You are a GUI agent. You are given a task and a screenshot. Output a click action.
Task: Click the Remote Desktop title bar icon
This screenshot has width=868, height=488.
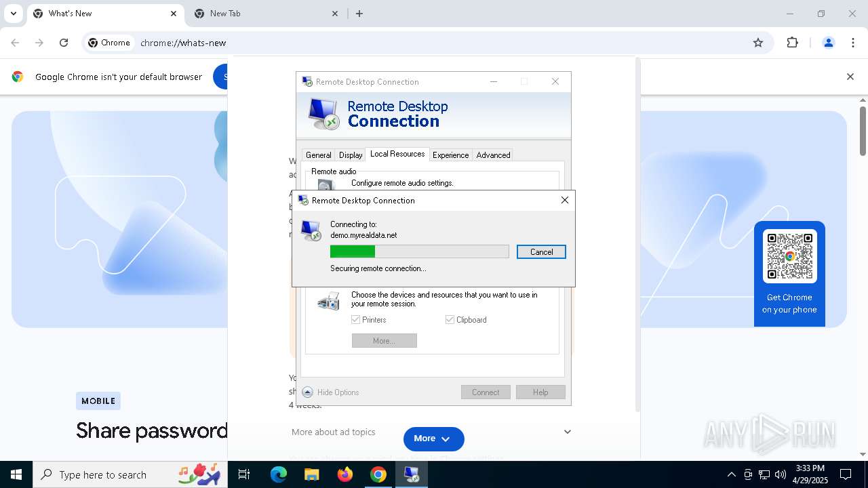coord(307,81)
